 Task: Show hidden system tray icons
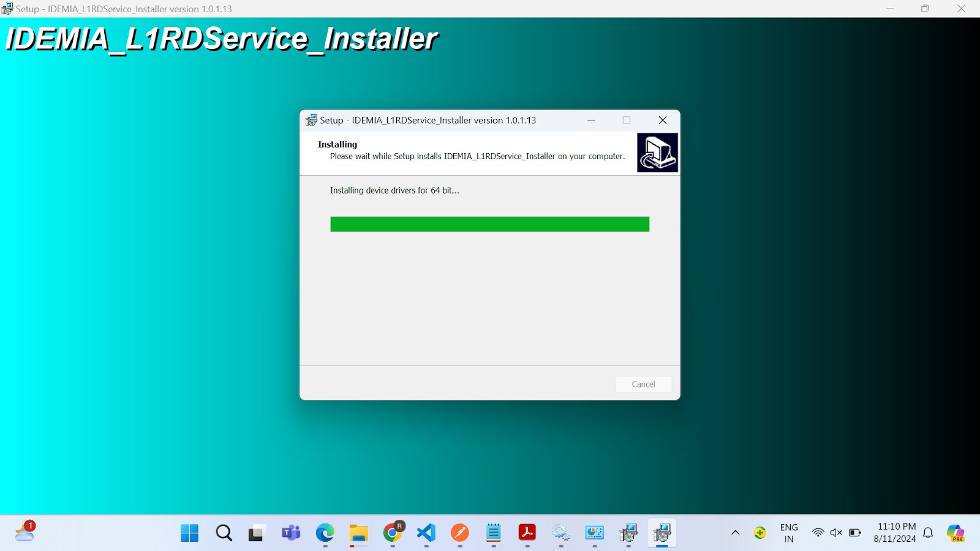[736, 533]
